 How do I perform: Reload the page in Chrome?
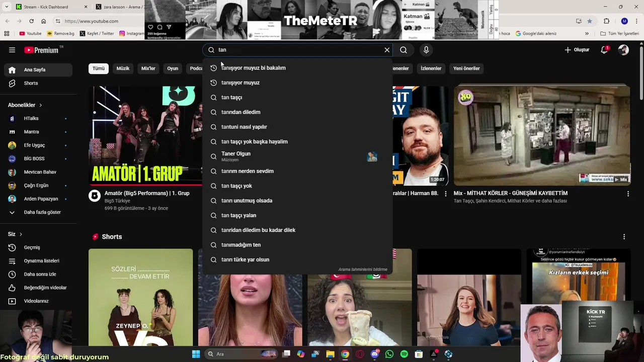point(31,21)
